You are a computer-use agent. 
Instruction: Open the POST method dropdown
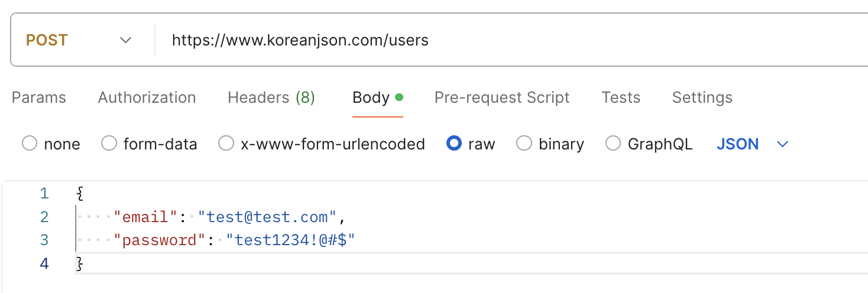[x=78, y=40]
